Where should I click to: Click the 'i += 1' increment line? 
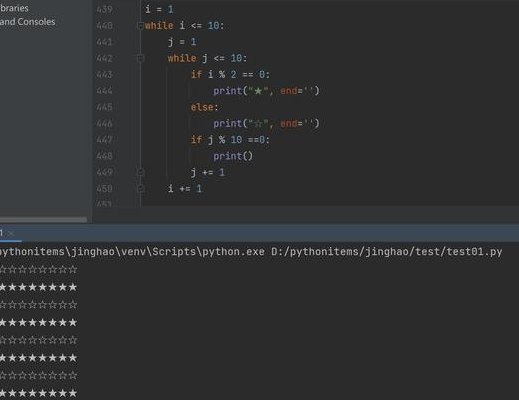pyautogui.click(x=185, y=189)
